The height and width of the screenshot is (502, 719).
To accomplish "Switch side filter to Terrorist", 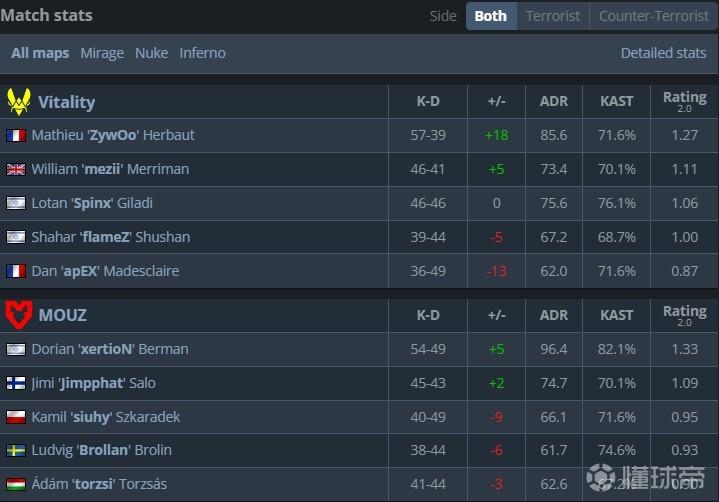I will [552, 16].
